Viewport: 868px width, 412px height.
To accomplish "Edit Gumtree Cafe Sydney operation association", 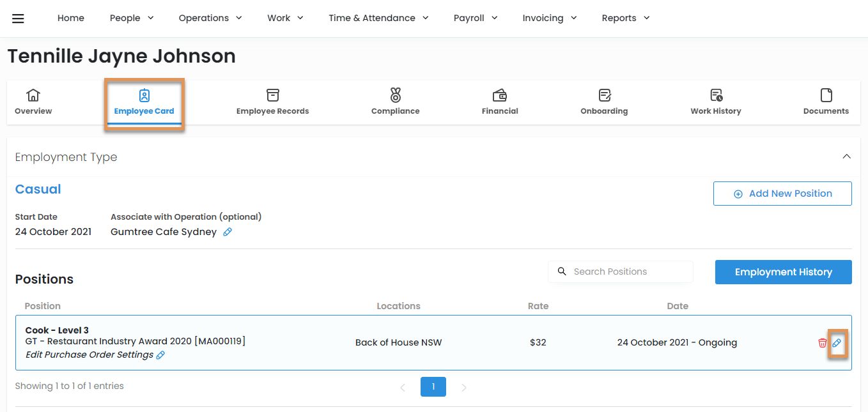I will (228, 232).
